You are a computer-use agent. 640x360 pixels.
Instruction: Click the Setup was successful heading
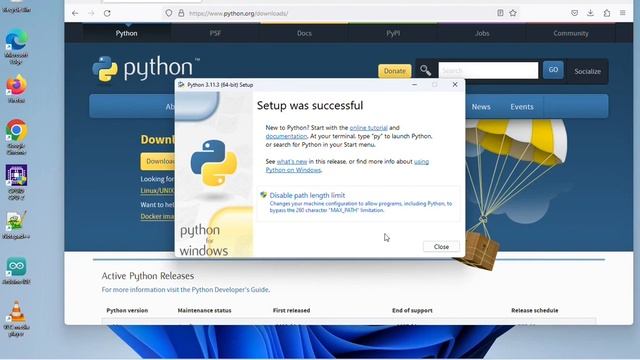pyautogui.click(x=310, y=105)
